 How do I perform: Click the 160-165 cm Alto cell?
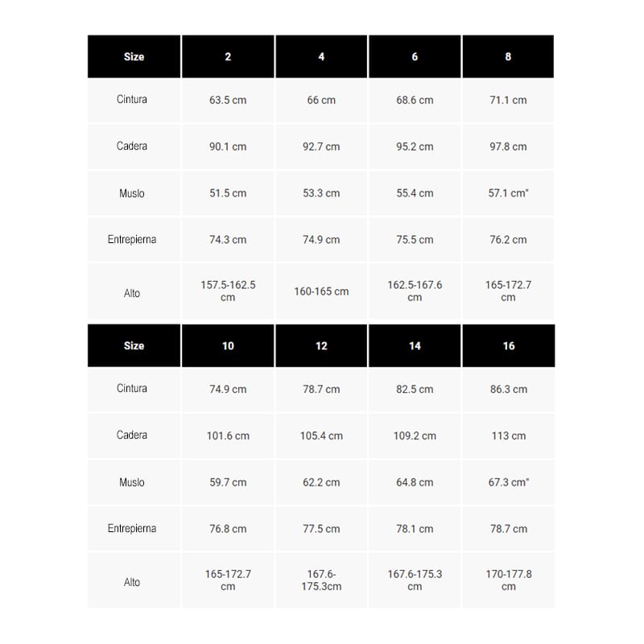tap(321, 291)
